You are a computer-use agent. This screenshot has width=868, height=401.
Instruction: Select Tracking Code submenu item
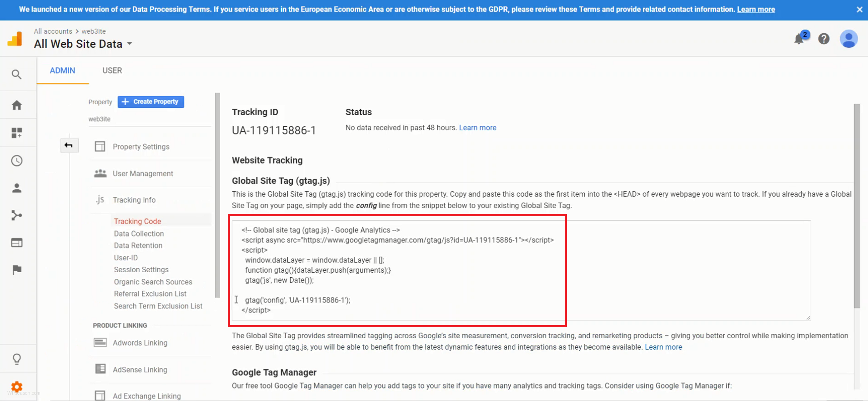[137, 221]
